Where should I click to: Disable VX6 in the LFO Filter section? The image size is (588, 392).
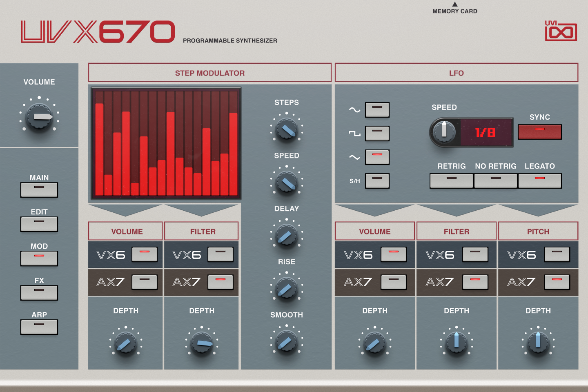point(475,254)
